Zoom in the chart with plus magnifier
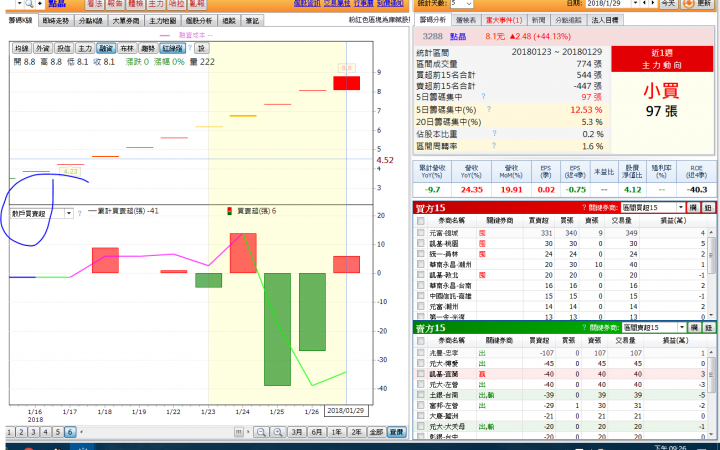This screenshot has height=450, width=720. [278, 432]
